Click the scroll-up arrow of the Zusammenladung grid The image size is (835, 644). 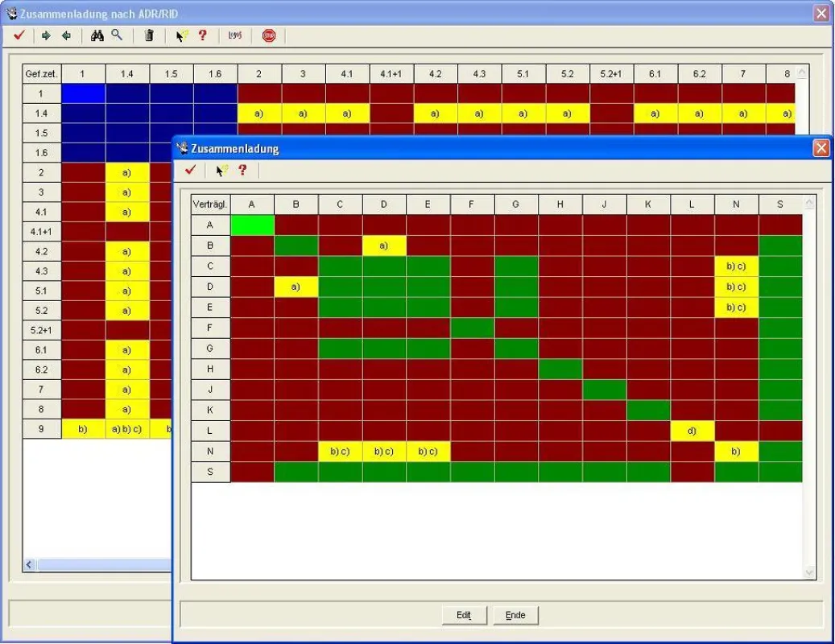tap(809, 203)
